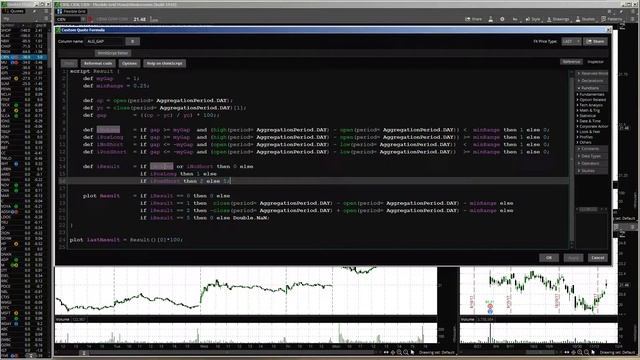Expand the Studies section

coord(592,171)
